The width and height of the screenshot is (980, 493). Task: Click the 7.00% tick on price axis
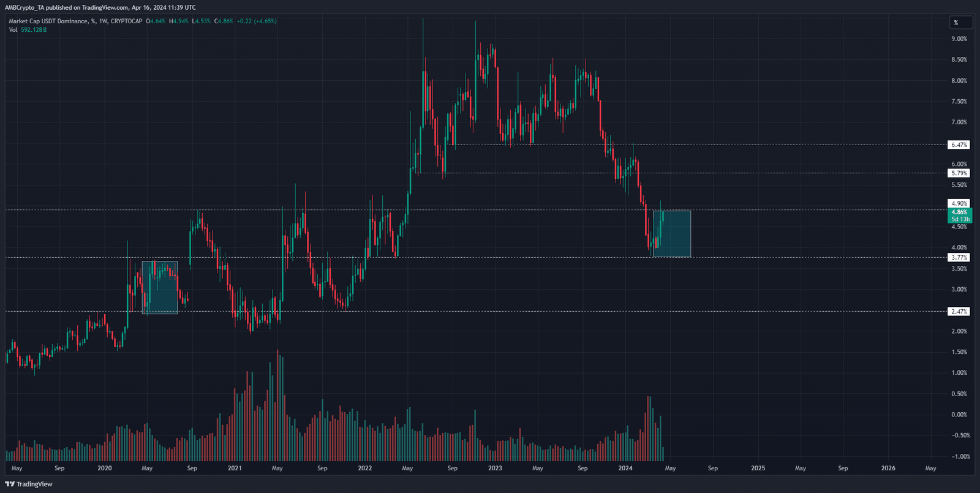[x=959, y=122]
